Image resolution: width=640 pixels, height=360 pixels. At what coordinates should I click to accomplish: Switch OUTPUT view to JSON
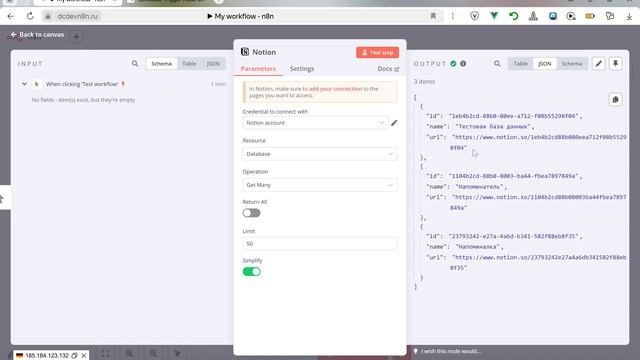coord(544,64)
